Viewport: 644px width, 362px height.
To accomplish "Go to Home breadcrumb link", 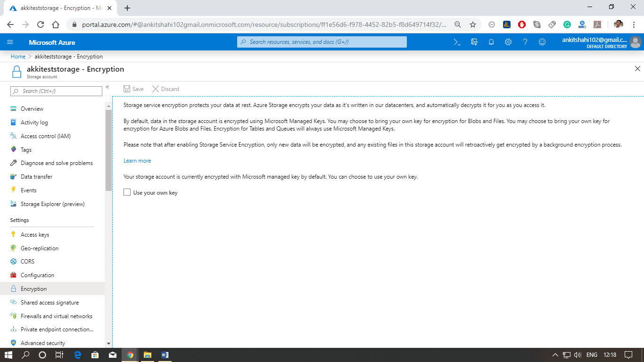I will pos(18,57).
